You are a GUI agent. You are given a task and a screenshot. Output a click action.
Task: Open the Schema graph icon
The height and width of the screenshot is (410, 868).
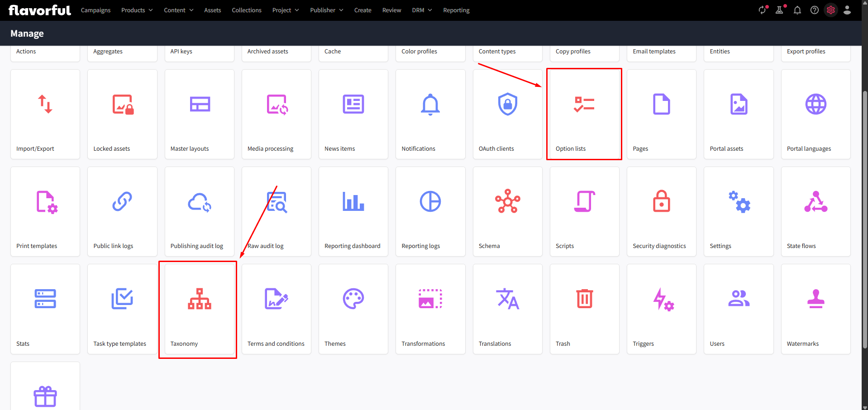[507, 201]
